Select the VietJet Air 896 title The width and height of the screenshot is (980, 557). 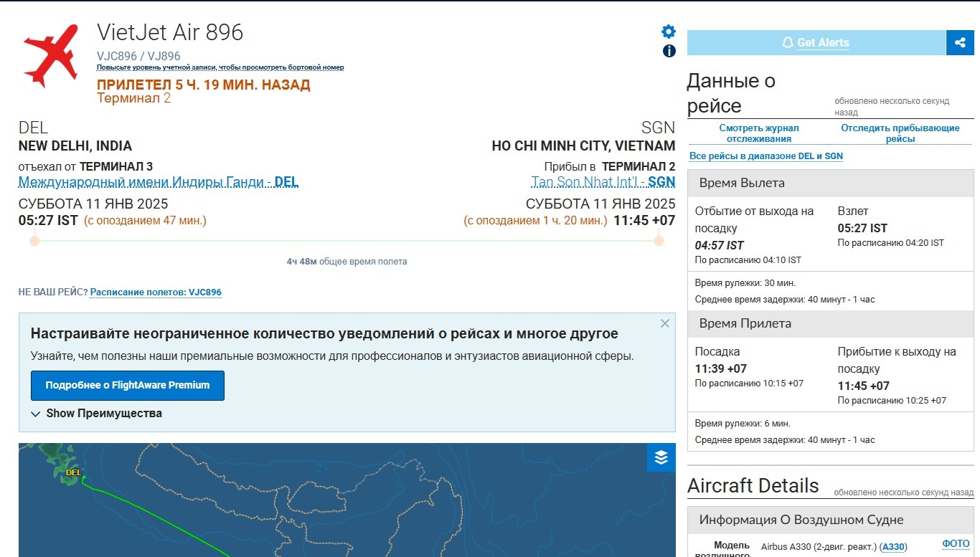pos(170,32)
